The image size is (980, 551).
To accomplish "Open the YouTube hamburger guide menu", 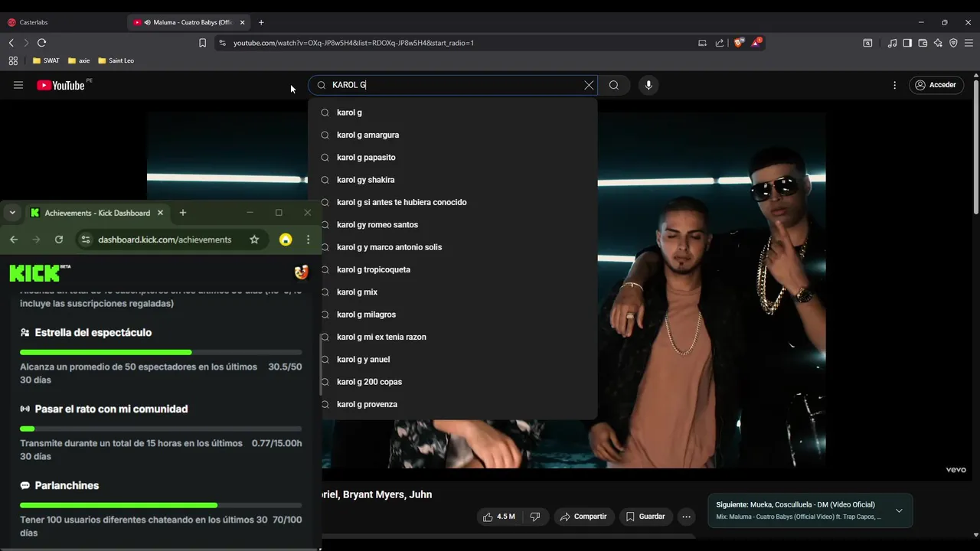I will (x=18, y=85).
